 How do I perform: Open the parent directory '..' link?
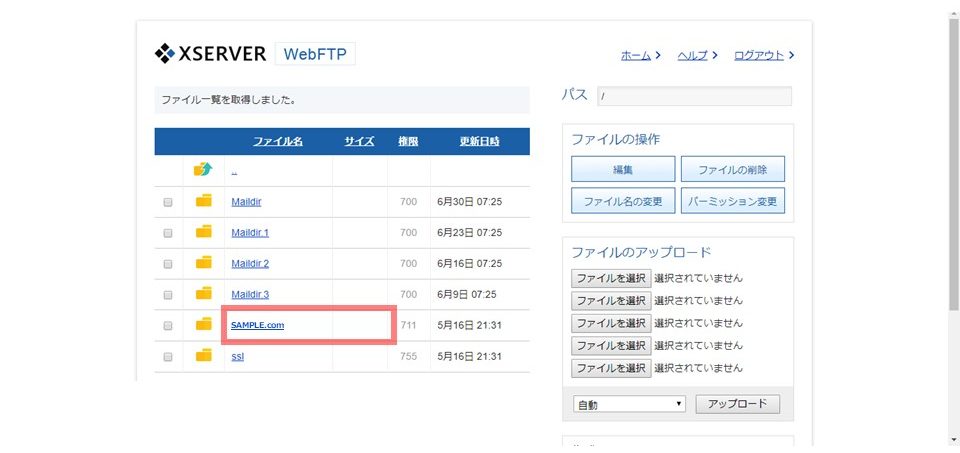click(x=234, y=171)
